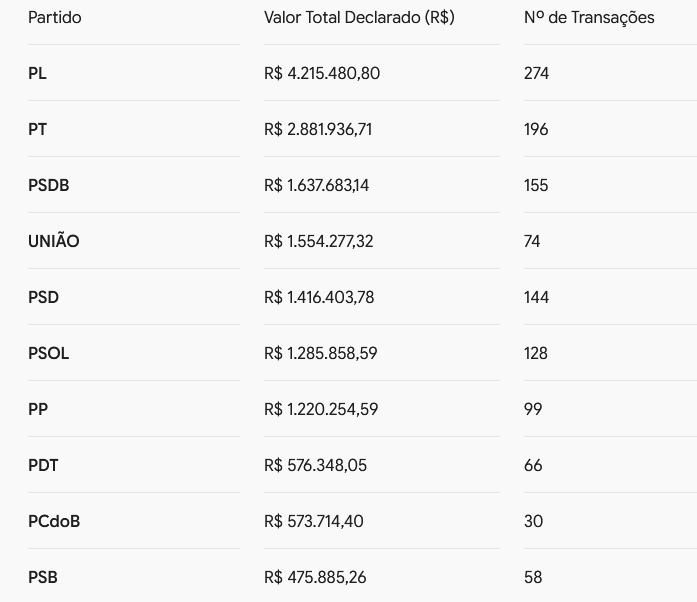Select the UNIÃO party row label
The image size is (697, 602).
click(54, 240)
